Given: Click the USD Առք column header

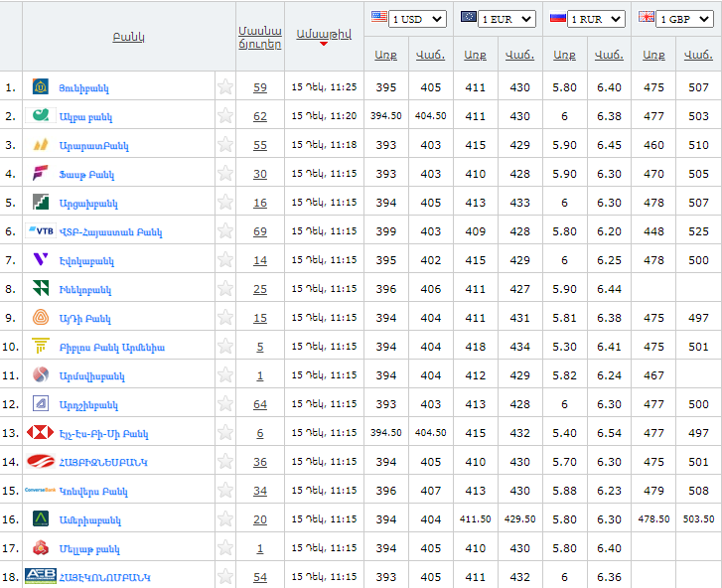Looking at the screenshot, I should (x=385, y=56).
